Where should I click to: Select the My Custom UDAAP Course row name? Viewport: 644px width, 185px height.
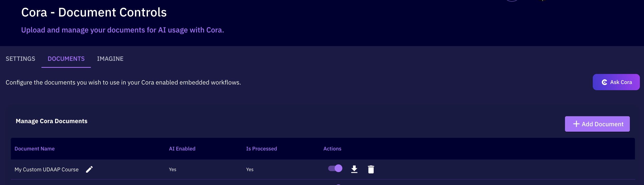pyautogui.click(x=47, y=170)
